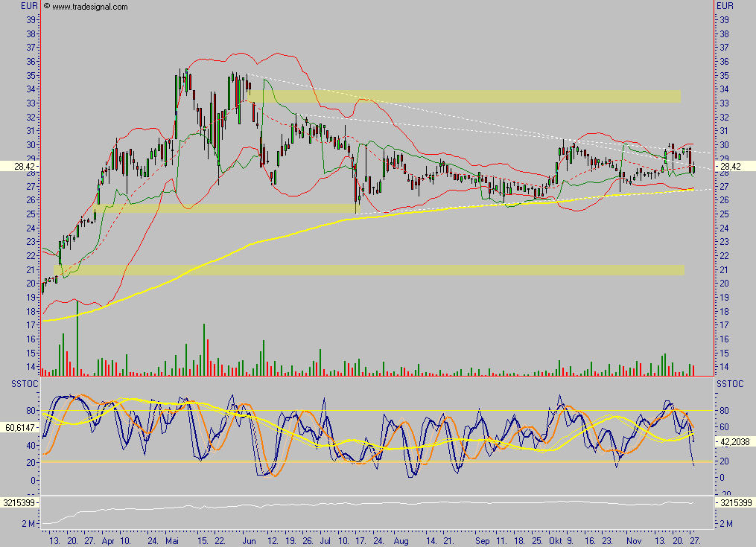Click the Okt 9. label on date axis
This screenshot has width=756, height=547.
561,541
